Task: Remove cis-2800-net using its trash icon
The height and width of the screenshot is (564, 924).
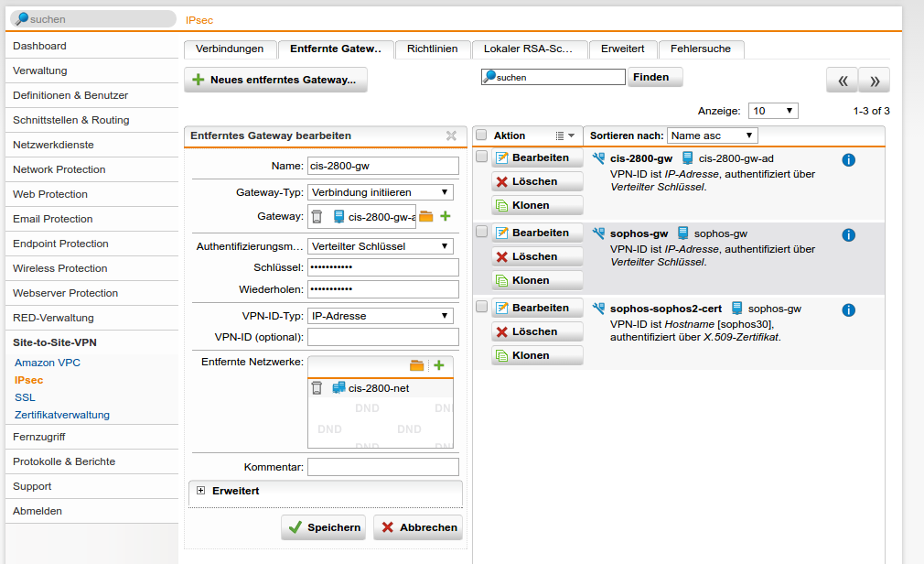Action: coord(317,388)
